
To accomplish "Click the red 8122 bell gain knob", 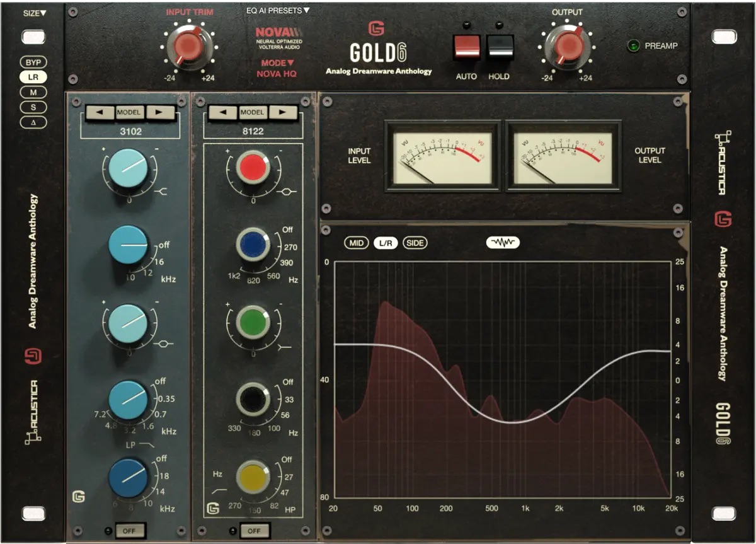I will pos(253,169).
